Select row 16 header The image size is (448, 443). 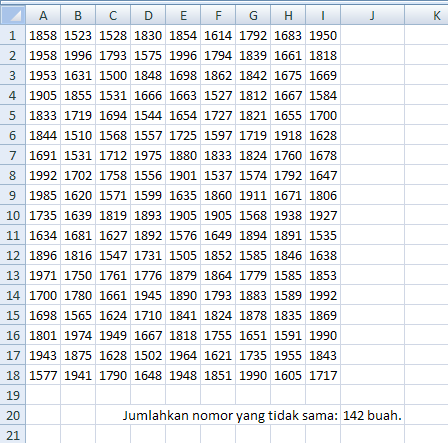[13, 335]
